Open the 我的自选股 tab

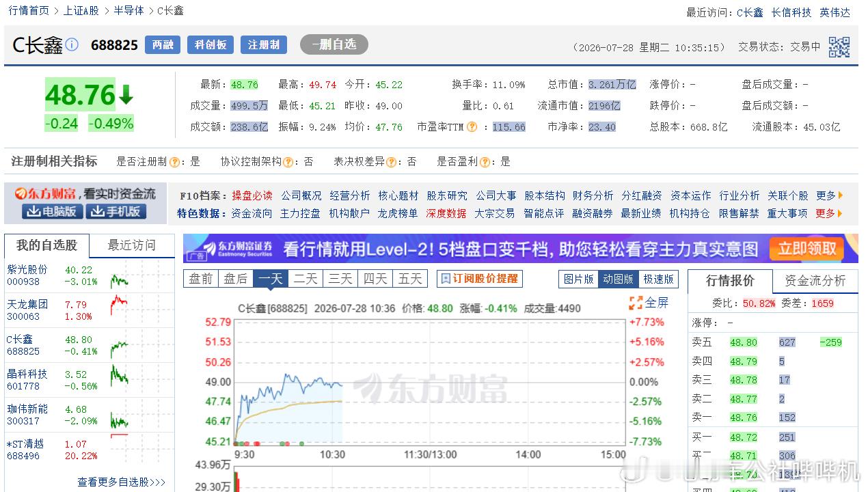[x=46, y=245]
